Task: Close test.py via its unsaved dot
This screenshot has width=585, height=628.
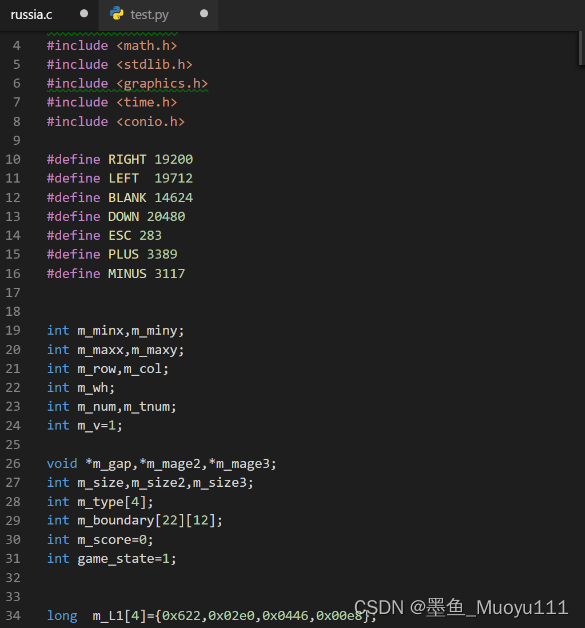Action: pyautogui.click(x=204, y=14)
